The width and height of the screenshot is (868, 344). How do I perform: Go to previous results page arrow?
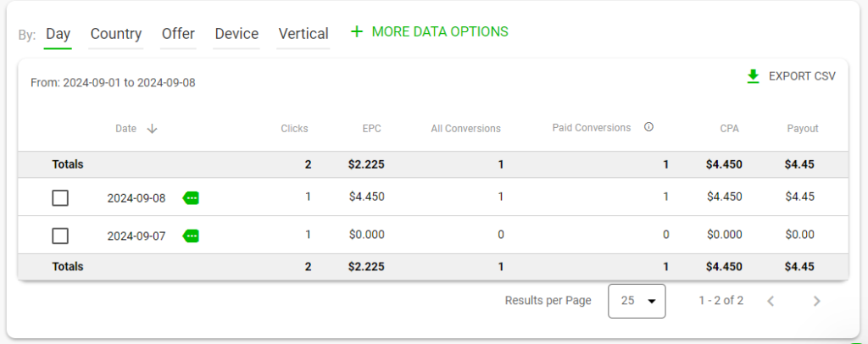(x=771, y=301)
